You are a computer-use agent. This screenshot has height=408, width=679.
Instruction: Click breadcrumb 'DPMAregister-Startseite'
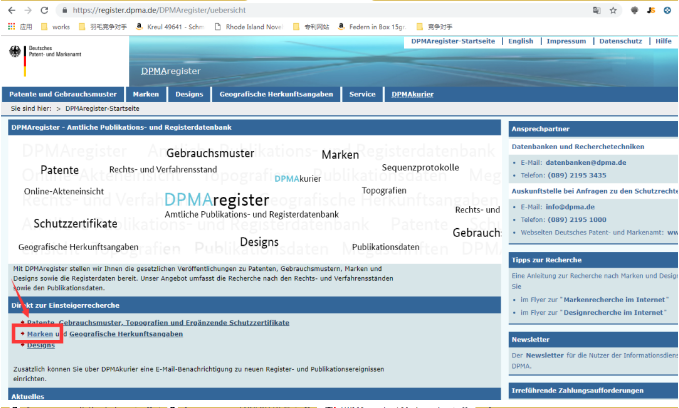tap(102, 109)
